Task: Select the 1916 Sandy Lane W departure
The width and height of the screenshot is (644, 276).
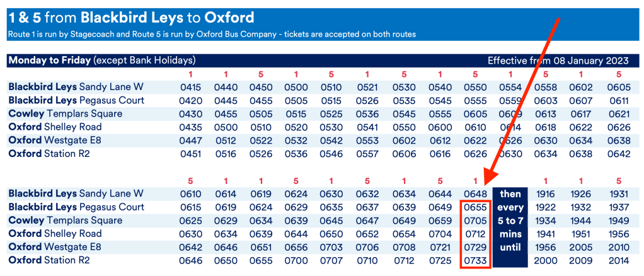Action: 546,193
